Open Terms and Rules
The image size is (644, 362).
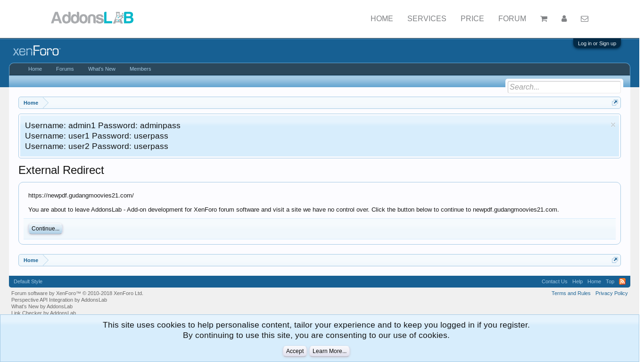571,293
